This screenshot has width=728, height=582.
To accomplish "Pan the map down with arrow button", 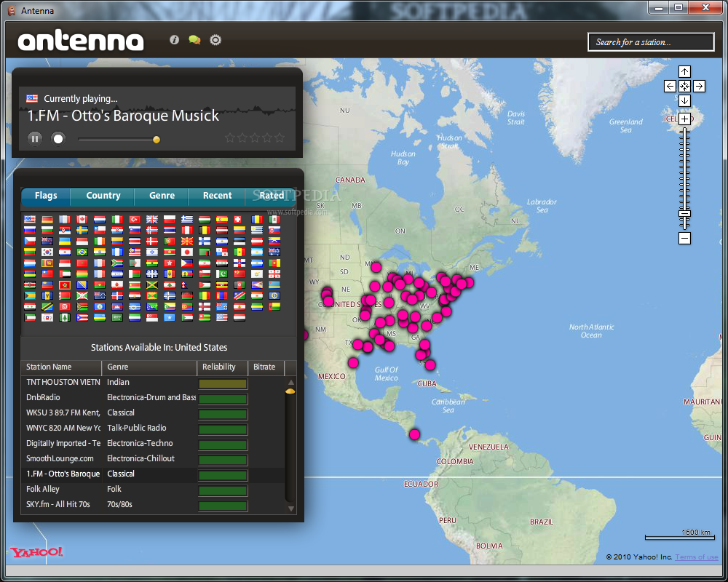I will point(685,100).
